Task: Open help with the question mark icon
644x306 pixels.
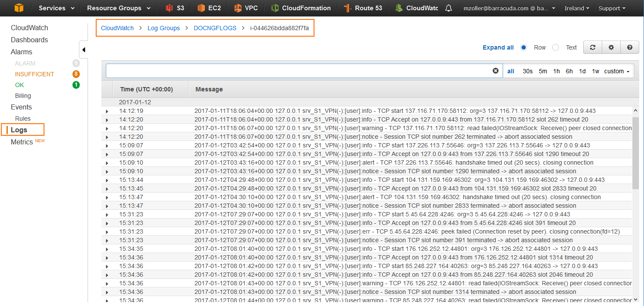Action: point(629,47)
